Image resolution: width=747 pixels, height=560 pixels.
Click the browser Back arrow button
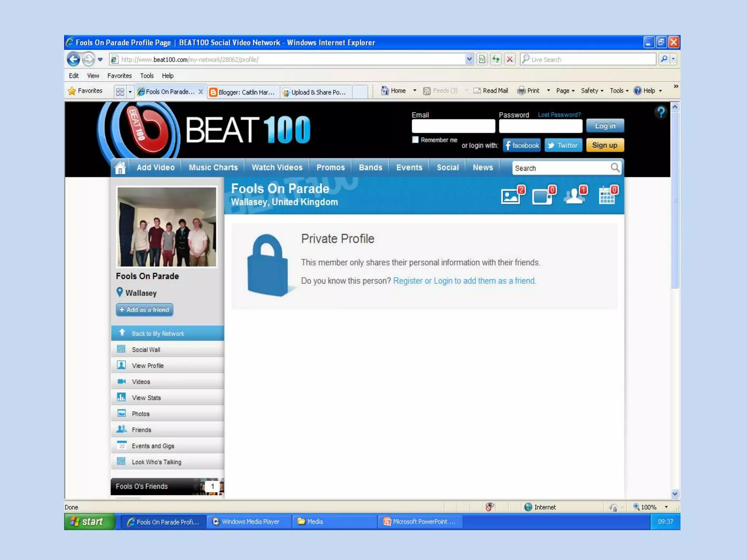point(73,59)
